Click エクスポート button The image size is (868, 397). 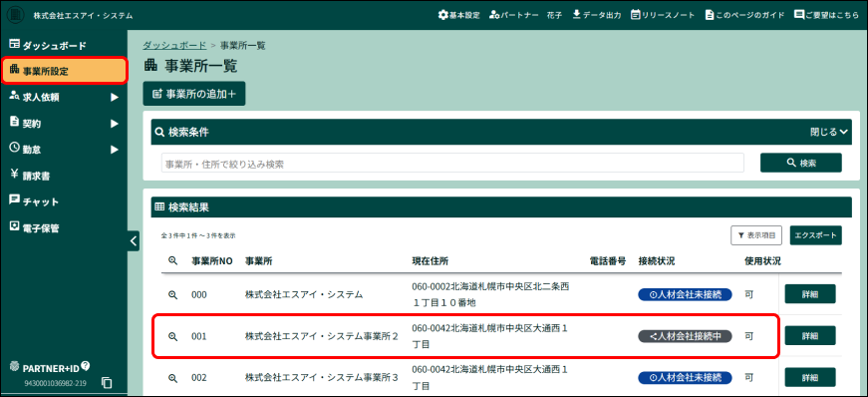[x=816, y=235]
